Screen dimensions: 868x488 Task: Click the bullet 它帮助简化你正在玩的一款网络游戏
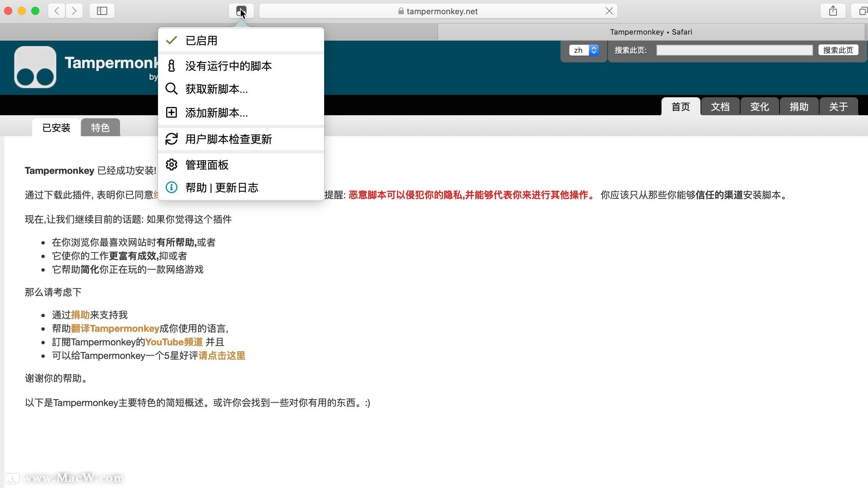[x=127, y=269]
